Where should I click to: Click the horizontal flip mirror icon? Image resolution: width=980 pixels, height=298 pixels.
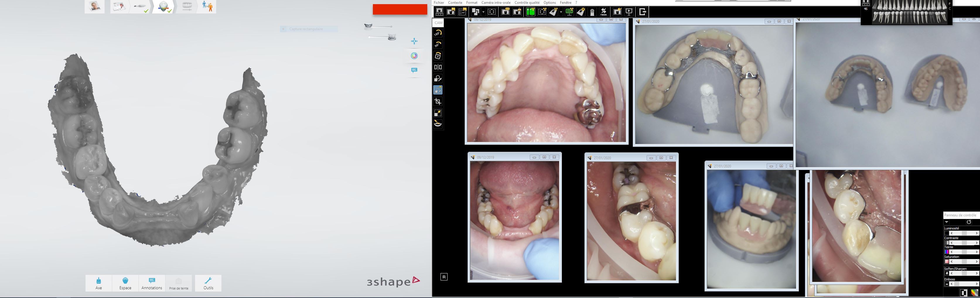tap(438, 67)
